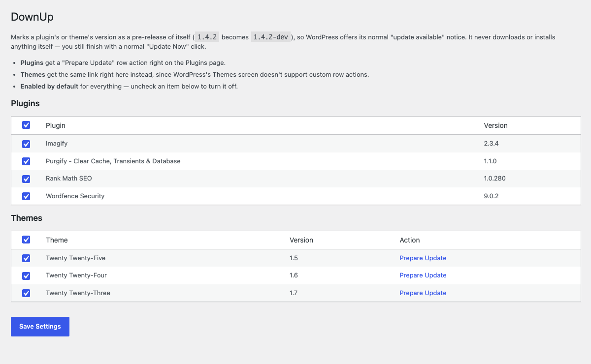Uncheck the Twenty Twenty-Four theme checkbox
The width and height of the screenshot is (591, 364).
point(26,275)
